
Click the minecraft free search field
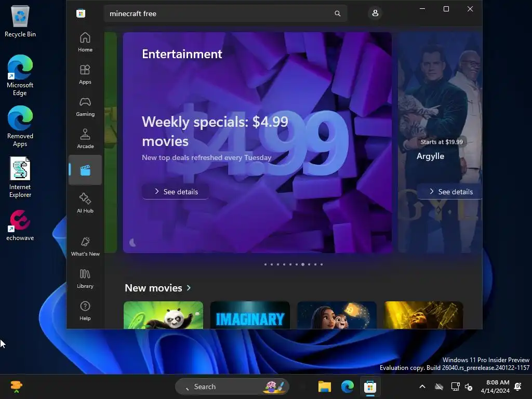click(225, 14)
